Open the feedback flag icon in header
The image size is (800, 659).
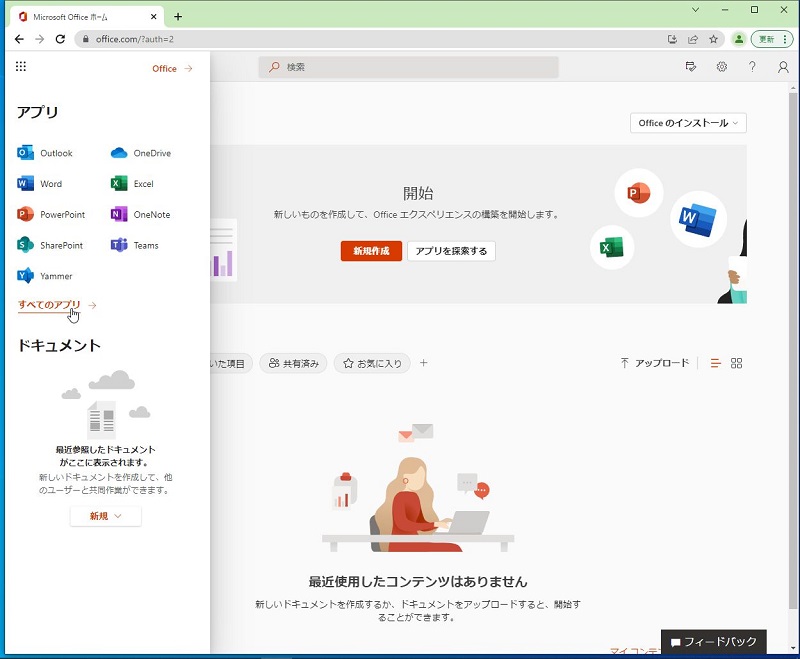(x=691, y=67)
